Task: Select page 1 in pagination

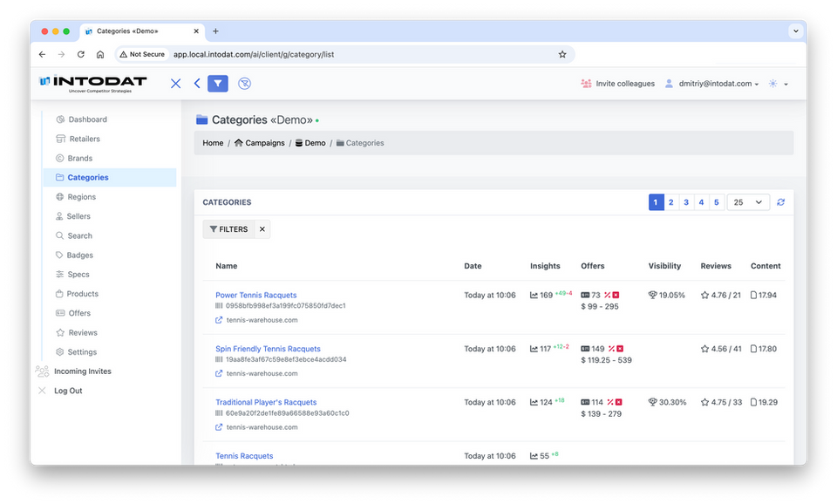Action: [656, 202]
